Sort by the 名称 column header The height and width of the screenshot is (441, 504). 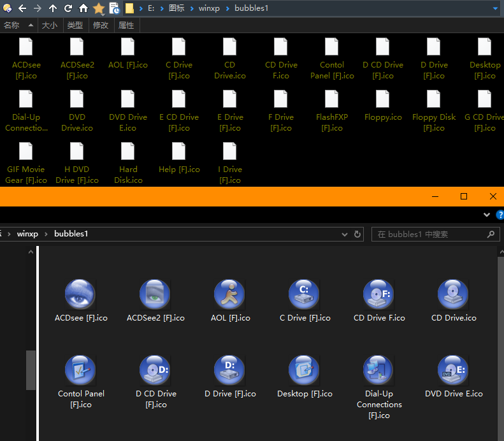(12, 25)
